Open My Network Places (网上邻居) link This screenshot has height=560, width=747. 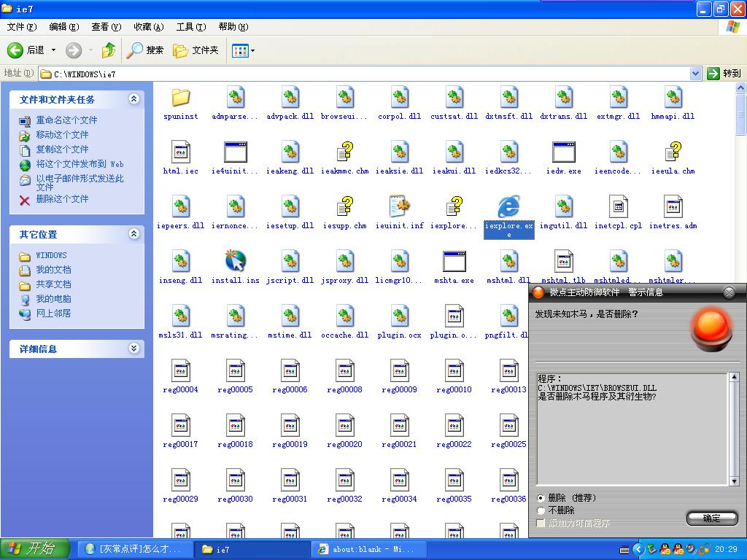[x=53, y=314]
